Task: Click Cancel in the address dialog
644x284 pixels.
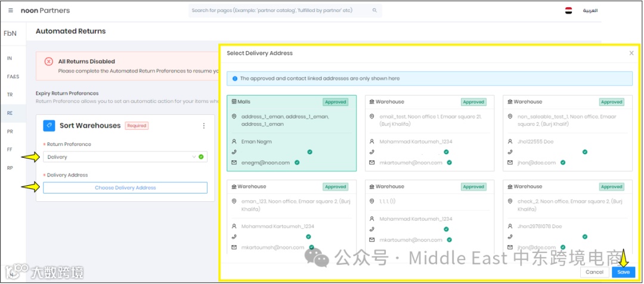Action: pyautogui.click(x=595, y=272)
